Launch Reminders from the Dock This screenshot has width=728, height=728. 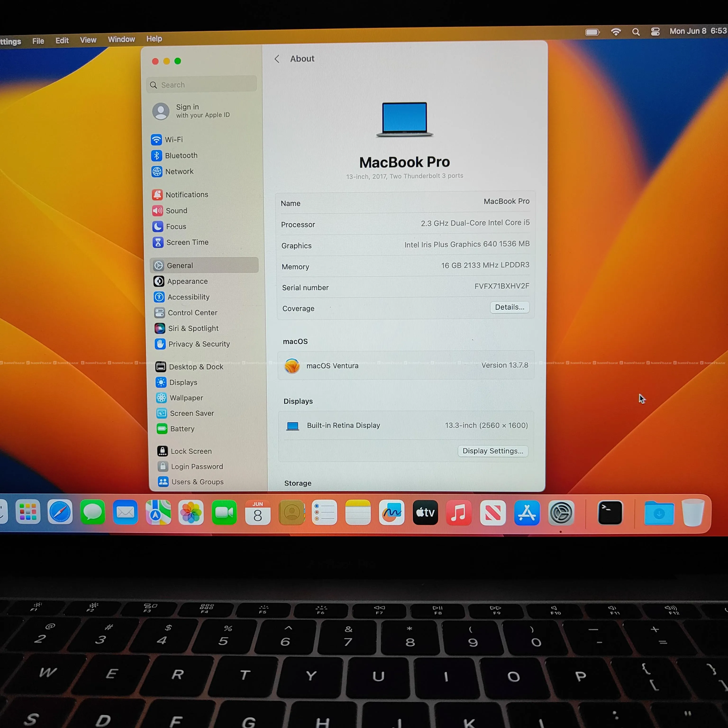click(x=324, y=512)
